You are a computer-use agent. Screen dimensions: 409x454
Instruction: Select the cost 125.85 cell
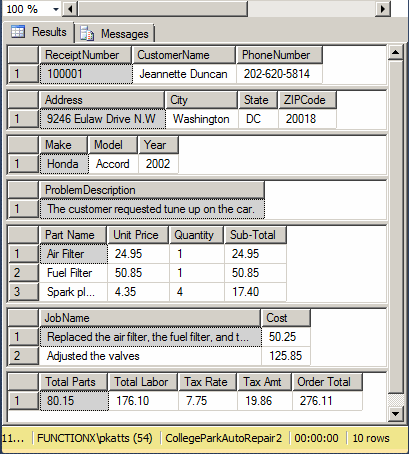(286, 356)
